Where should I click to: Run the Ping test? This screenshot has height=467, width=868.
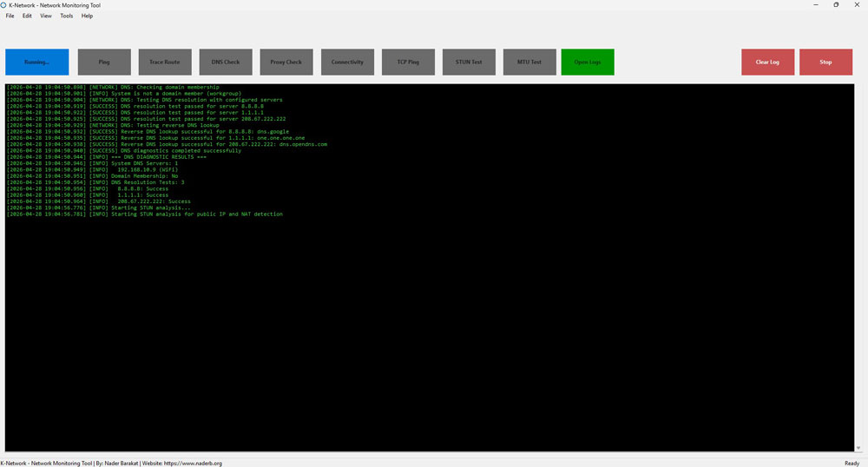click(104, 62)
